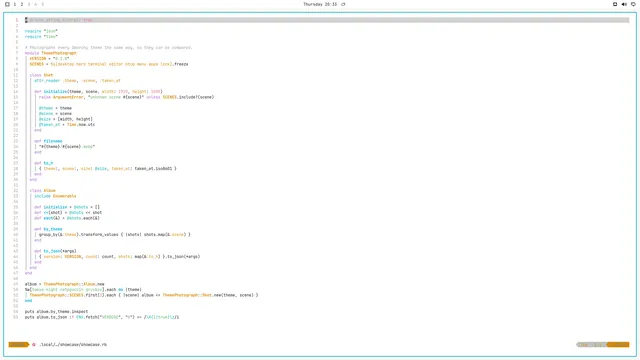Click the 'def each(&)' line
Image resolution: width=640 pixels, height=360 pixels.
coord(67,218)
